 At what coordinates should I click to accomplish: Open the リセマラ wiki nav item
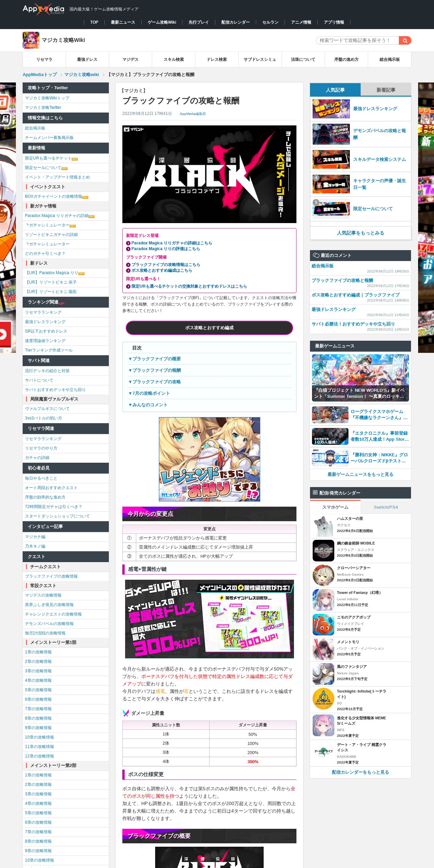pos(44,59)
